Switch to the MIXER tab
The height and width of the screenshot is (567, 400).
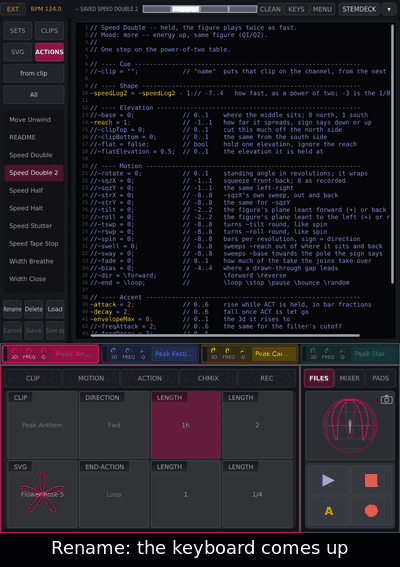pyautogui.click(x=350, y=378)
